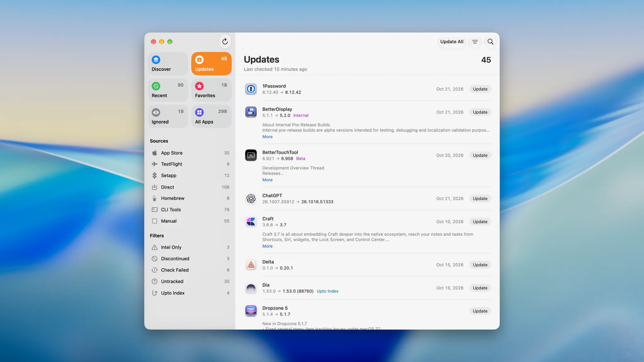
Task: Select TestFlight source
Action: tap(190, 164)
